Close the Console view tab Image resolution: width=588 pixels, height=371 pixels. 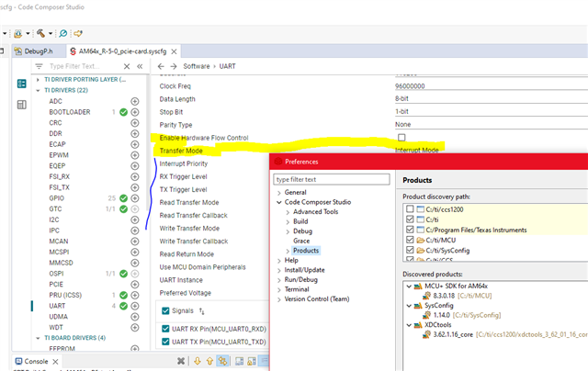(55, 362)
